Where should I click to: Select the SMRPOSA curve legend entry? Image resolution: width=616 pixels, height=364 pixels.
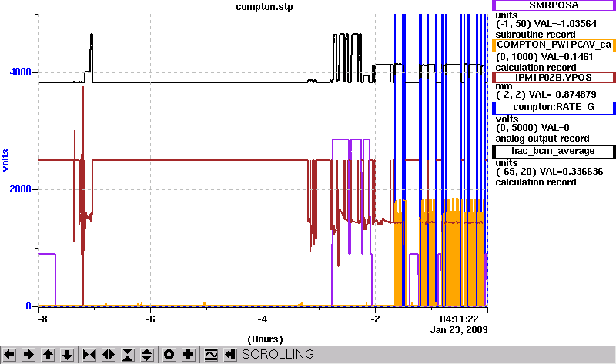(554, 5)
